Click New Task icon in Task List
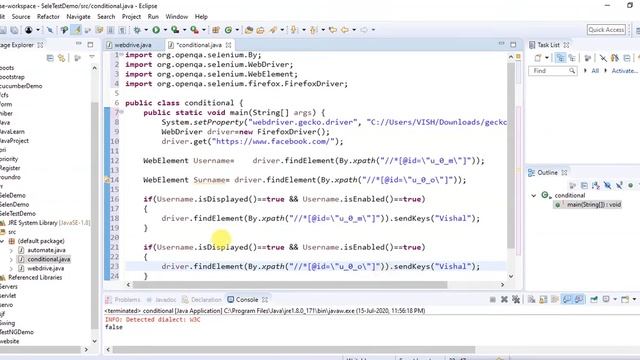Screen dimensions: 640x360 538,58
